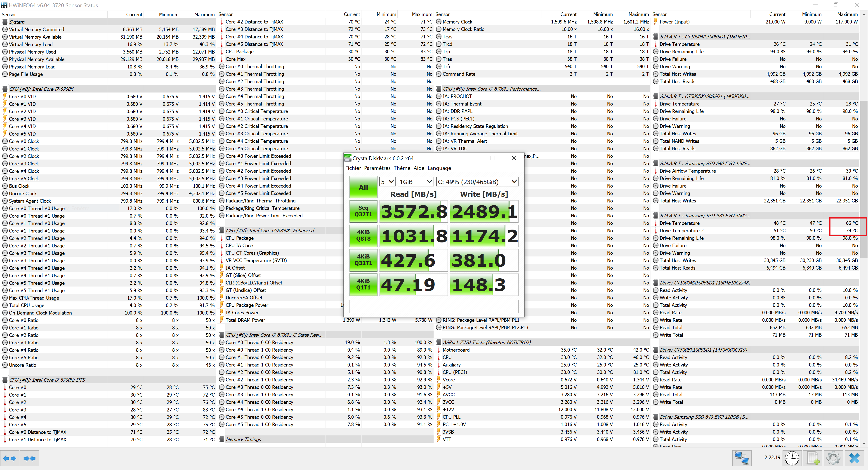Collapse the System sensor group header
868x470 pixels.
[x=17, y=22]
